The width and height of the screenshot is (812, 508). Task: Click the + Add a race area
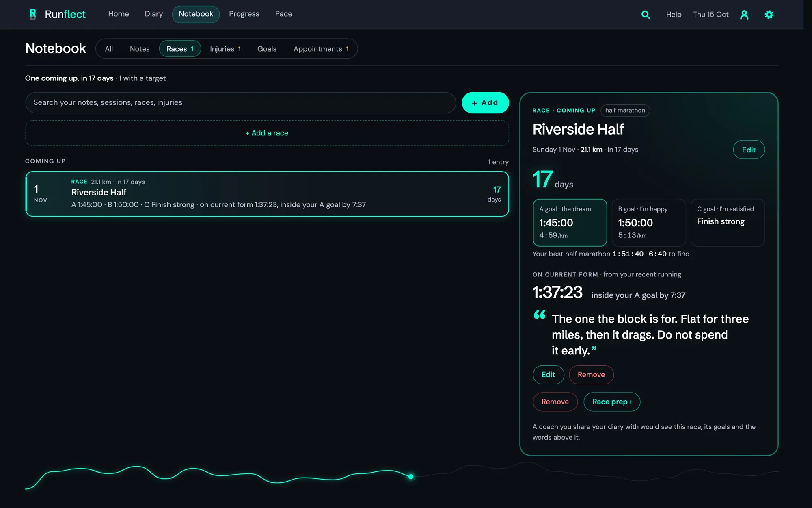tap(267, 133)
